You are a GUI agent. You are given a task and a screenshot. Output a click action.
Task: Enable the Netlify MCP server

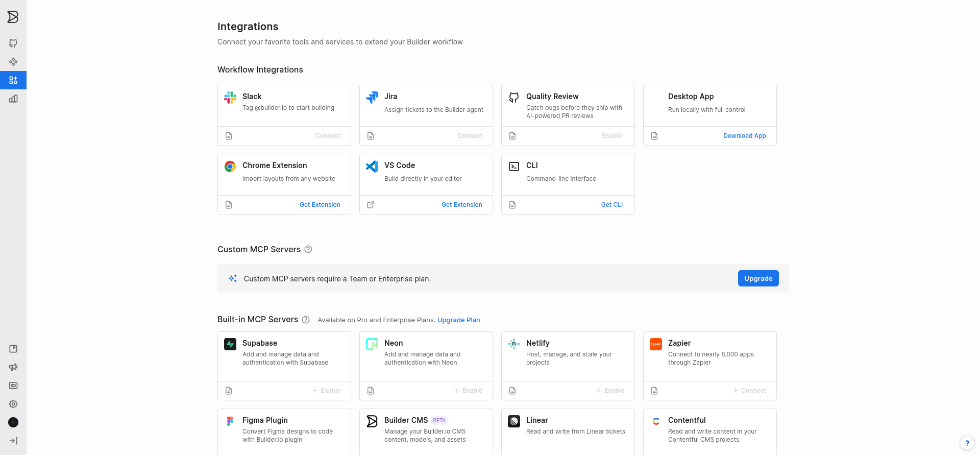(610, 391)
